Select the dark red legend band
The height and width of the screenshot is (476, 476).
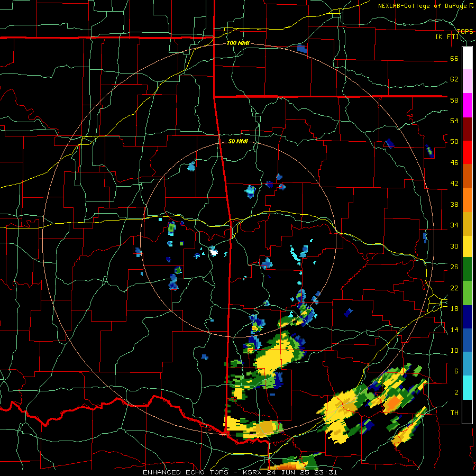point(467,129)
